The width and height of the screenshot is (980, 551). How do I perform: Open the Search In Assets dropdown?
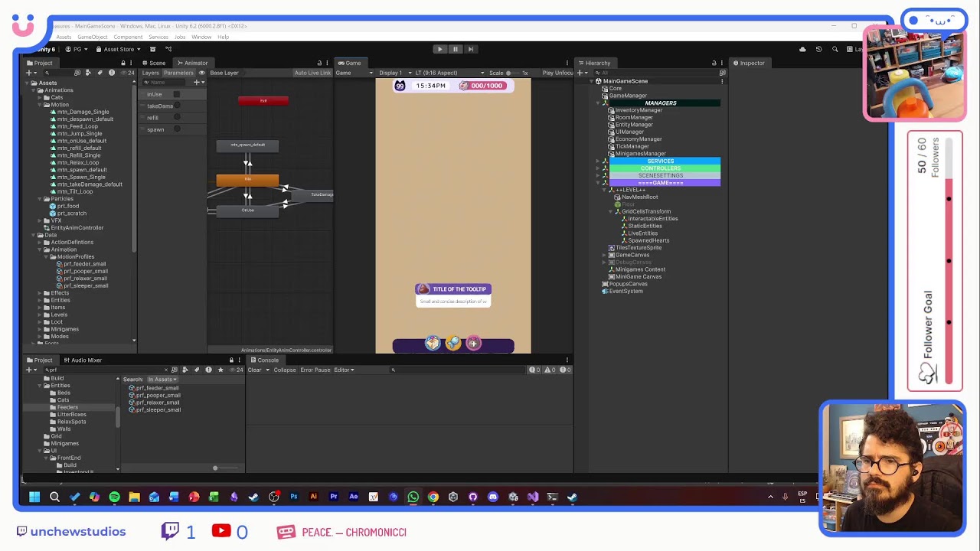click(x=162, y=380)
